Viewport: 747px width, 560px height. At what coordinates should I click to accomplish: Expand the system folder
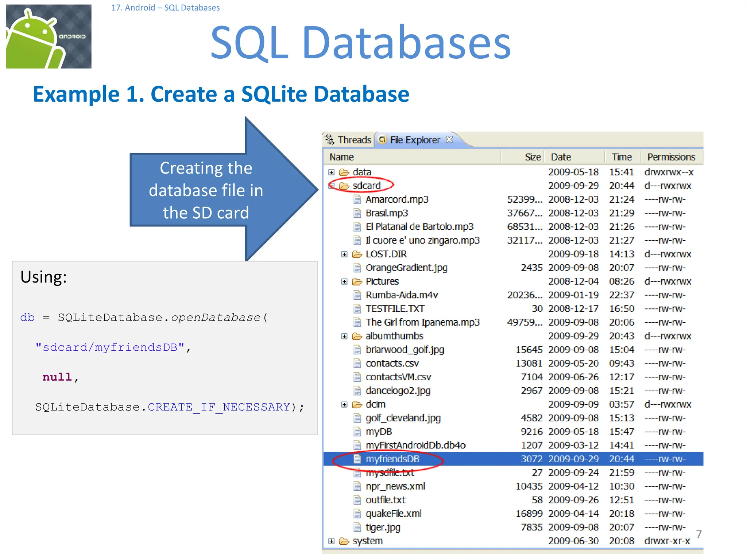331,541
